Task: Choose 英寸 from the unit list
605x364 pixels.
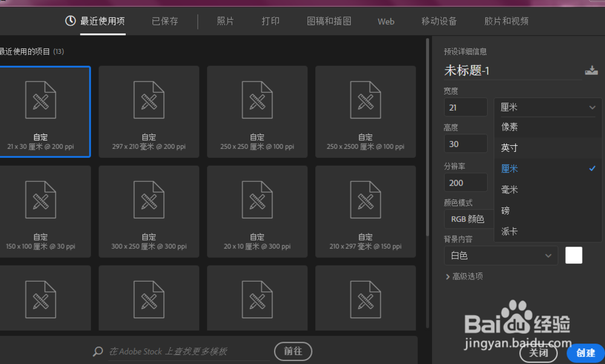Action: tap(510, 148)
